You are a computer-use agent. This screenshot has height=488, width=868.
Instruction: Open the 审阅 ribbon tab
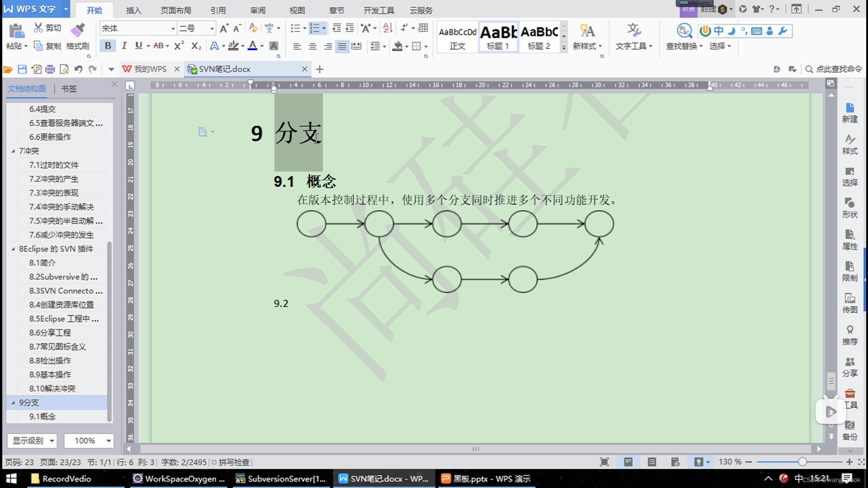pos(258,10)
